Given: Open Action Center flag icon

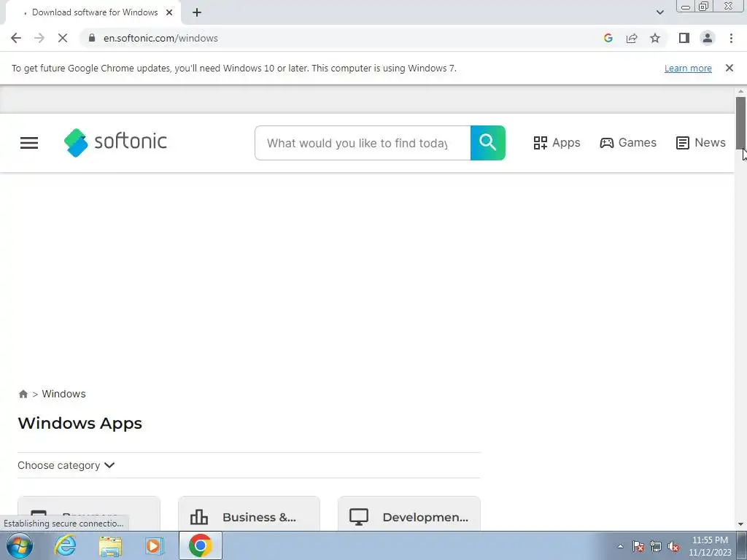Looking at the screenshot, I should coord(638,546).
